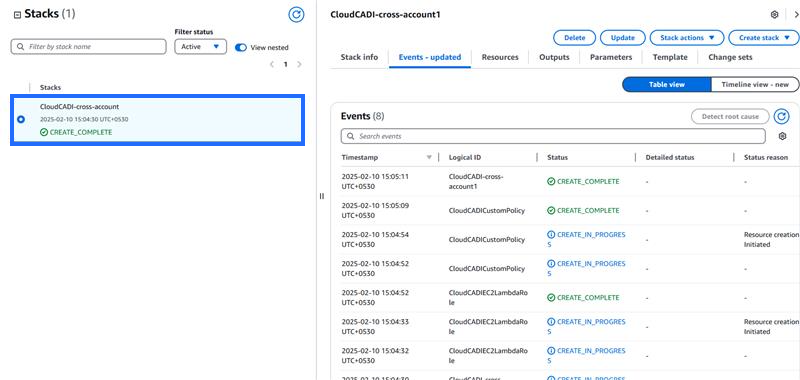This screenshot has height=380, width=800.
Task: Open the Outputs tab
Action: pos(554,57)
